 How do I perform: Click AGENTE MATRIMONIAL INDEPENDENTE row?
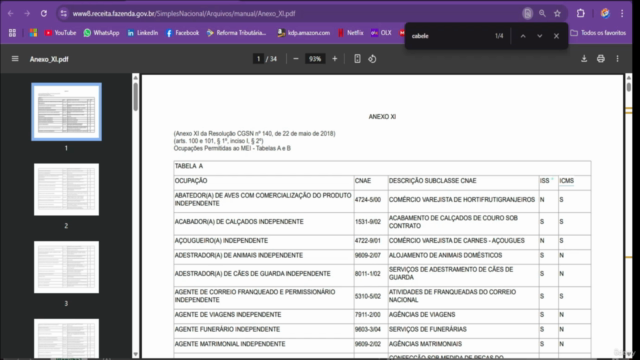(382, 344)
